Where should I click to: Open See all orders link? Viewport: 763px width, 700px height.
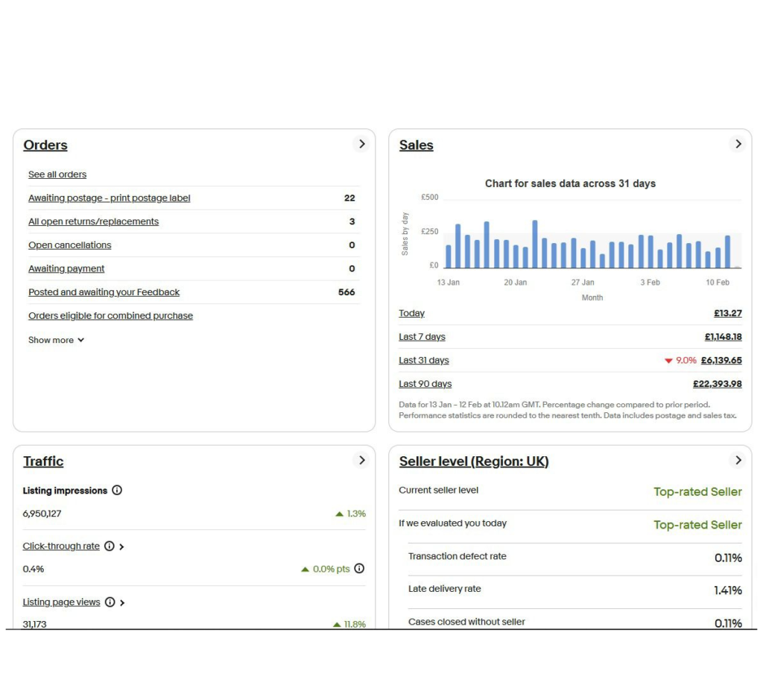(57, 174)
